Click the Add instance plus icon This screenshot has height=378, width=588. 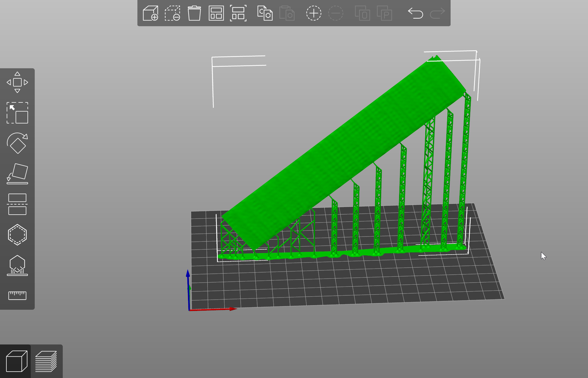pos(313,13)
